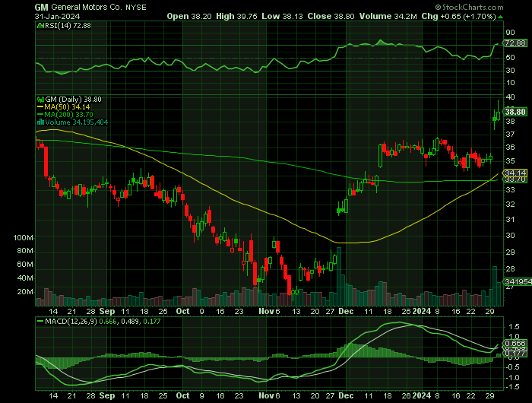Click the 100M volume axis label

23,238
